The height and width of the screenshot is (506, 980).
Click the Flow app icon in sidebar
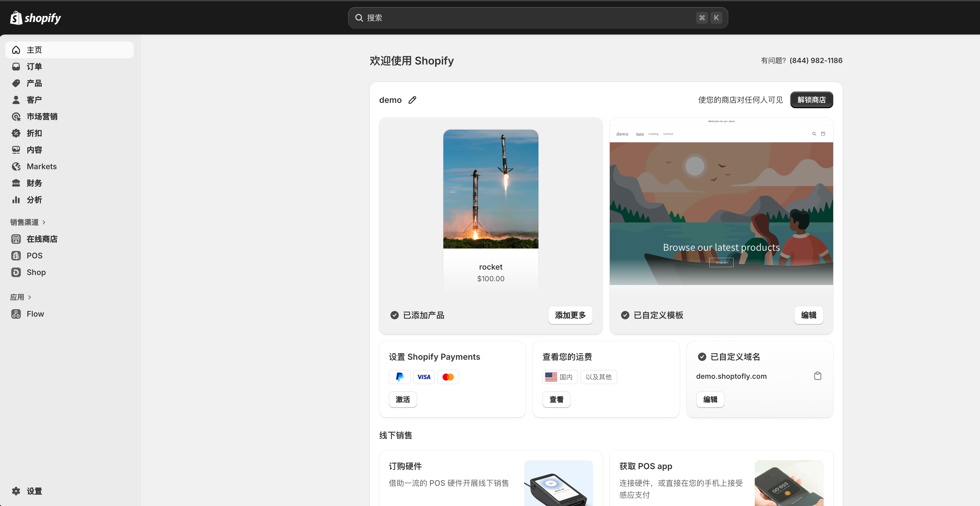(16, 314)
